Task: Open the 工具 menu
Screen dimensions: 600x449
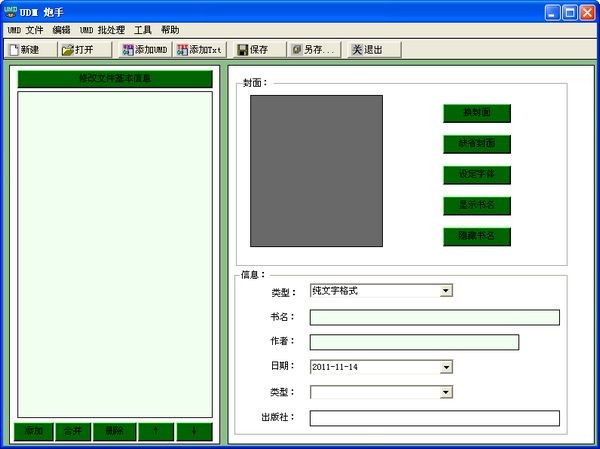Action: tap(143, 30)
